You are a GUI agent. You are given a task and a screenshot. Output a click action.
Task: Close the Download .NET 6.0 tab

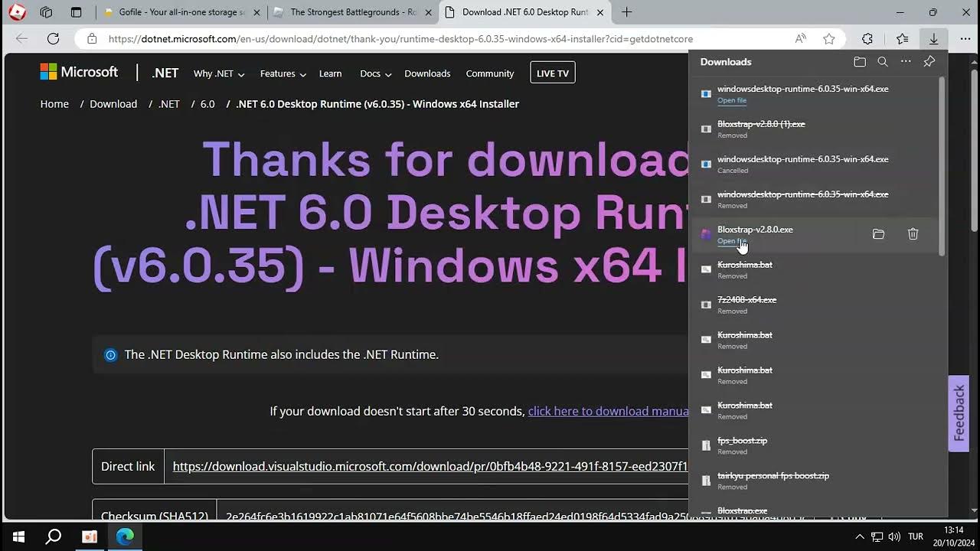click(x=601, y=12)
